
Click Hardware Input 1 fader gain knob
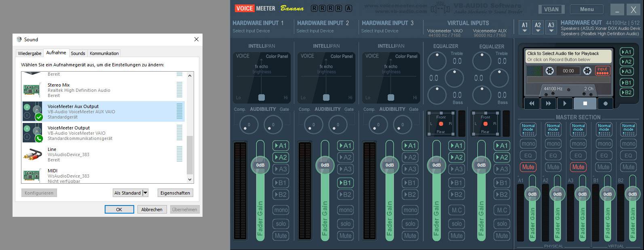pos(260,165)
